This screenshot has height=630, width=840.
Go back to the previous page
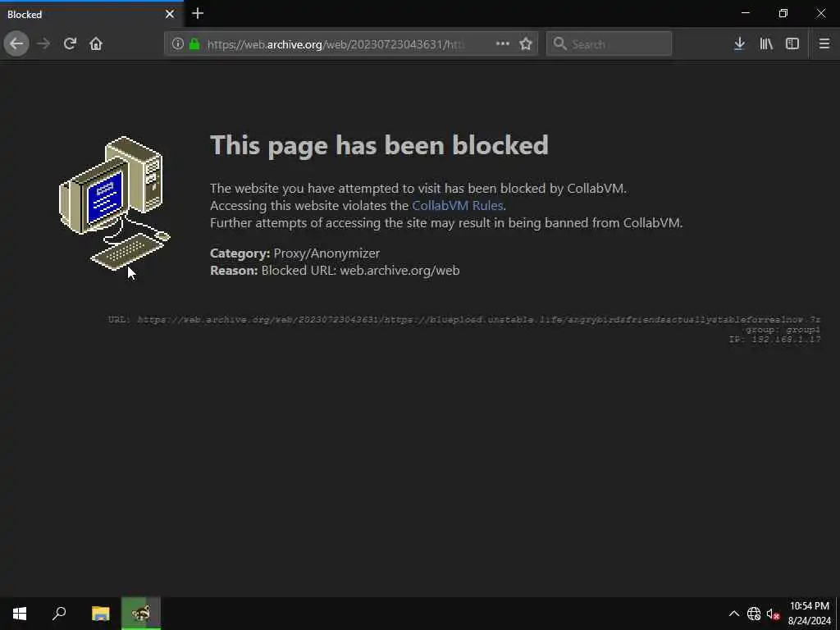pos(16,44)
